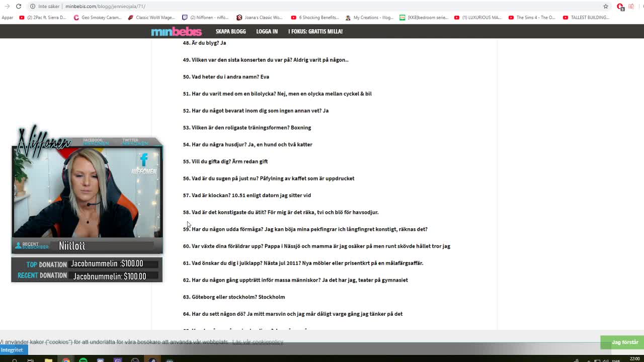
Task: Click the Windows search icon in taskbar
Action: (x=14, y=360)
